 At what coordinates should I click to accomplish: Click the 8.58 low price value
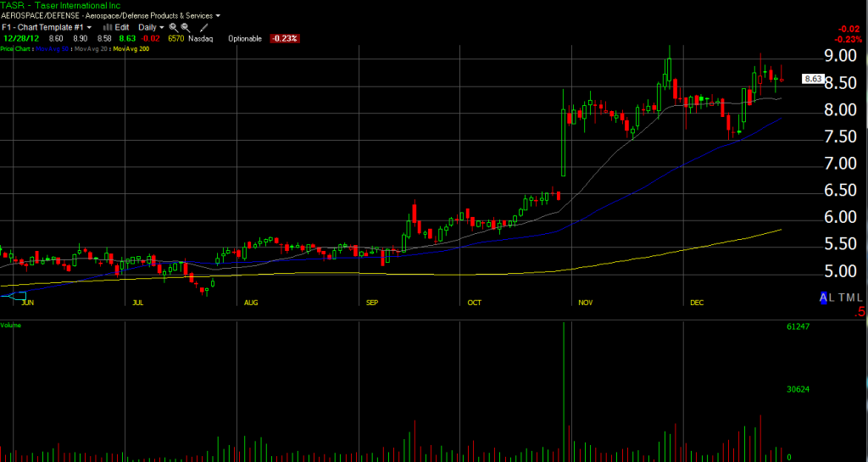[104, 39]
